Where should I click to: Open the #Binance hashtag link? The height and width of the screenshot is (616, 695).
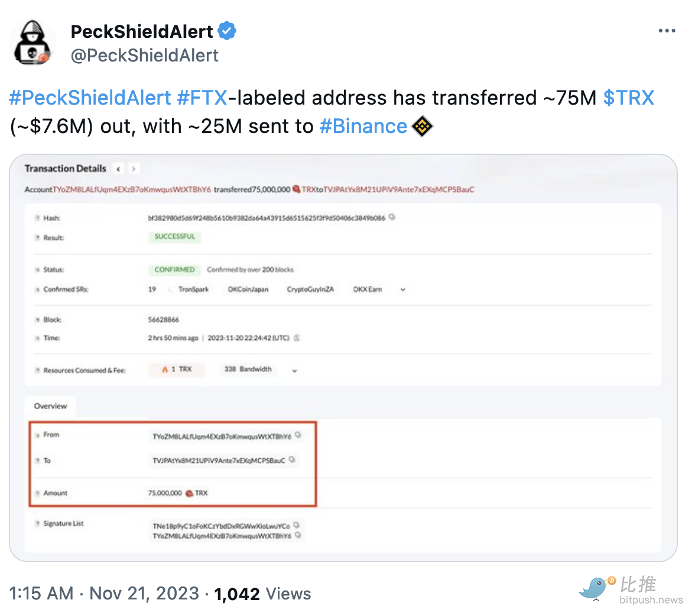coord(363,127)
